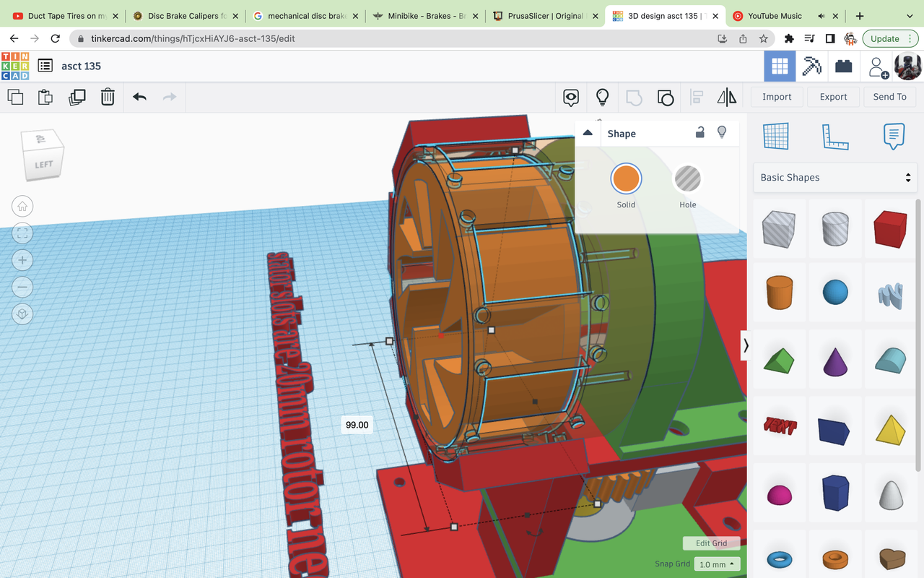Pick the Scribble shape
This screenshot has height=578, width=924.
click(889, 295)
